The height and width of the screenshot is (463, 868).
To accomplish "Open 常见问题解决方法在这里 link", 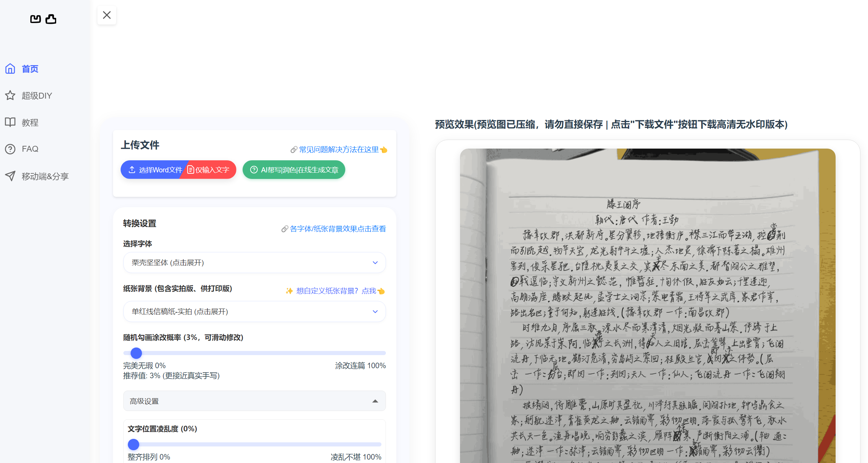I will (339, 150).
